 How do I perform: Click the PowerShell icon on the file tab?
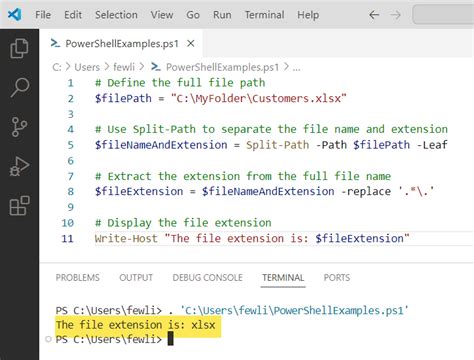click(55, 43)
